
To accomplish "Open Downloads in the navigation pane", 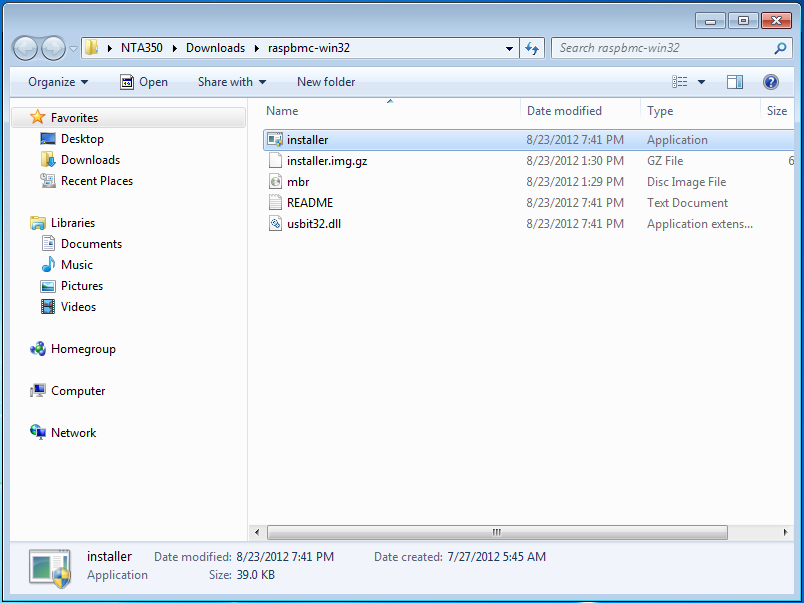I will [90, 160].
